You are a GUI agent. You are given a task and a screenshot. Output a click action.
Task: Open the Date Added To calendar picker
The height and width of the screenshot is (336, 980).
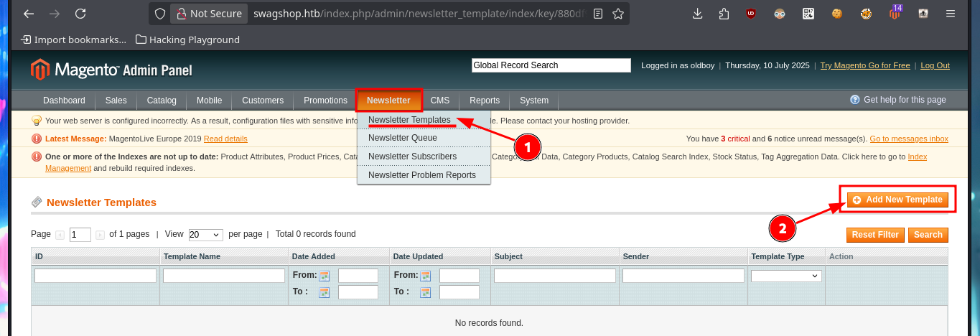click(x=324, y=292)
